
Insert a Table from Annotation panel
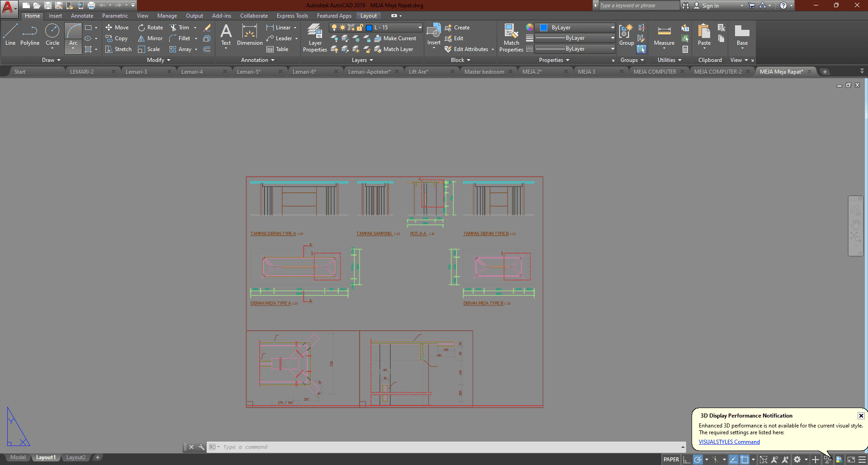(277, 49)
